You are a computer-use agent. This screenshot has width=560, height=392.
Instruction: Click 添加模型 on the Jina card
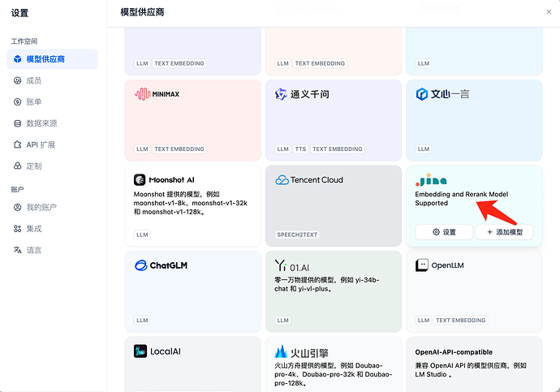pos(504,232)
